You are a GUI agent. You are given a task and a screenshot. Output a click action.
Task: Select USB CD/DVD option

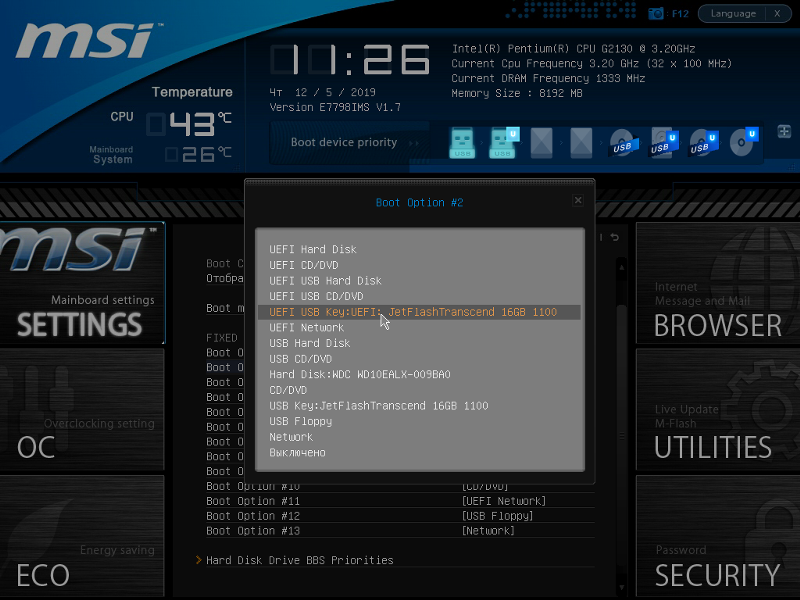(x=419, y=359)
